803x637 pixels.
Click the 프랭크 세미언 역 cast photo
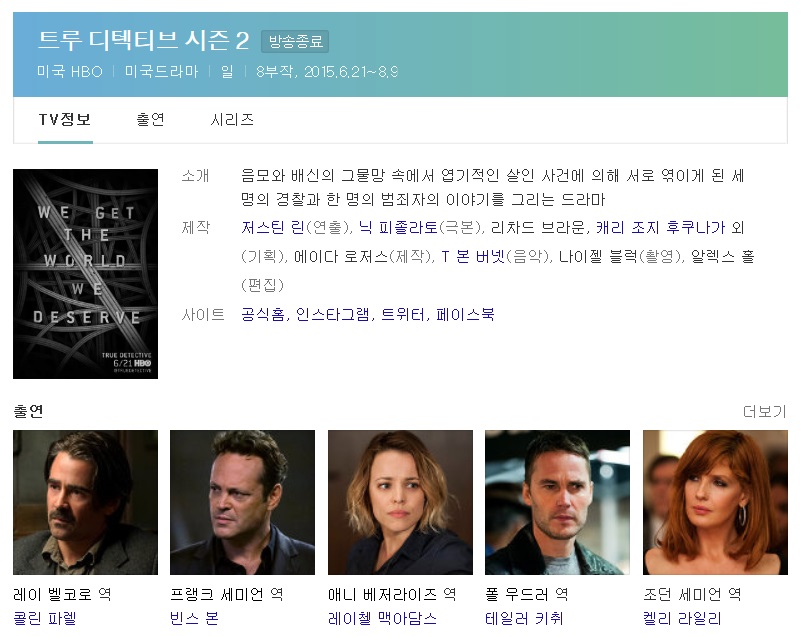(x=242, y=502)
